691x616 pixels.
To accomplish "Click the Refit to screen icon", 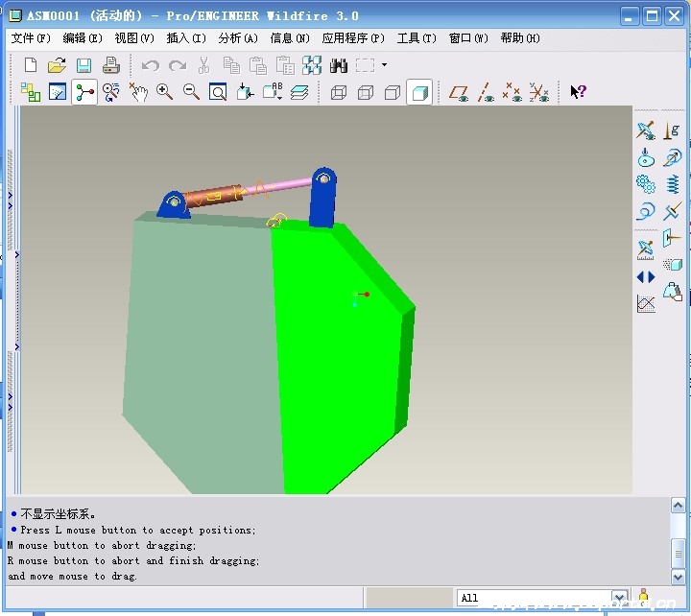I will (x=218, y=92).
